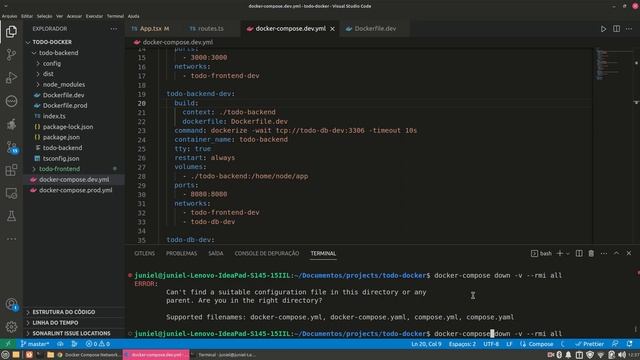Screen dimensions: 640x360
Task: Open Dockerfile.prod in the explorer
Action: coord(64,106)
